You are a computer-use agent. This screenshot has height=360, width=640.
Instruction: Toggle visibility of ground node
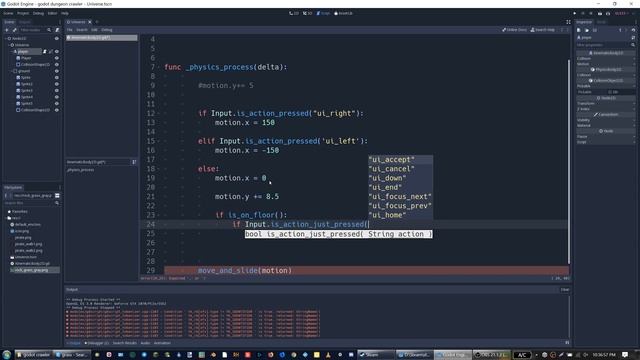coord(57,71)
